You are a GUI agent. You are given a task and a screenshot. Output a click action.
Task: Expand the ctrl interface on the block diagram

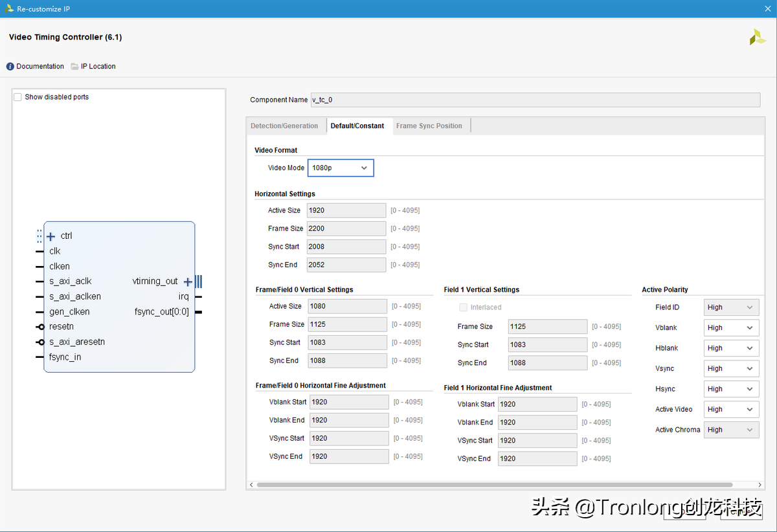tap(51, 236)
